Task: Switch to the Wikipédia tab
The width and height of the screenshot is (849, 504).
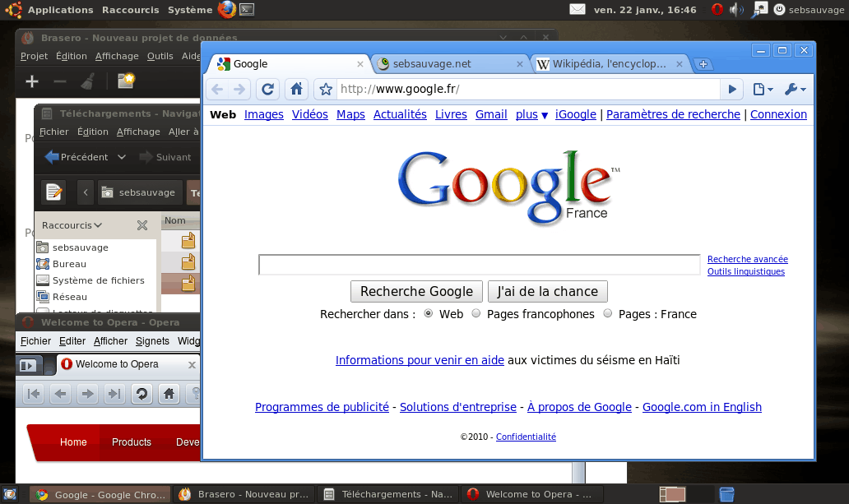Action: pos(609,64)
